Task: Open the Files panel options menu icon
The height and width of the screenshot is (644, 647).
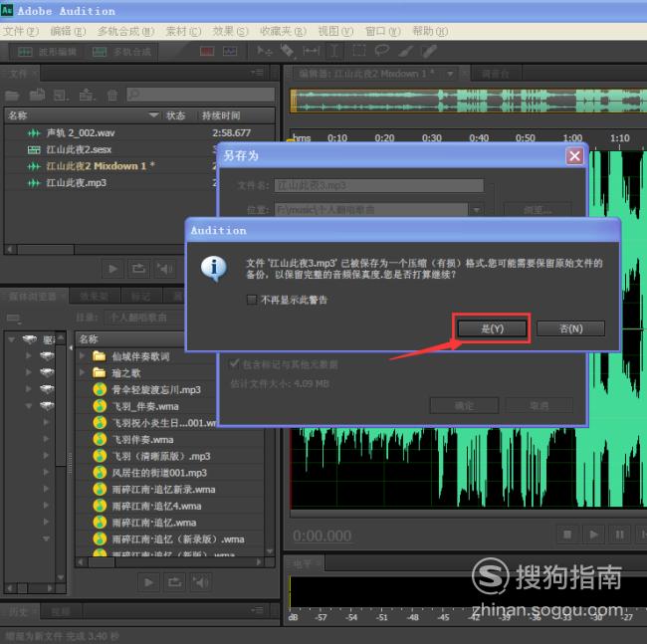Action: pyautogui.click(x=258, y=73)
